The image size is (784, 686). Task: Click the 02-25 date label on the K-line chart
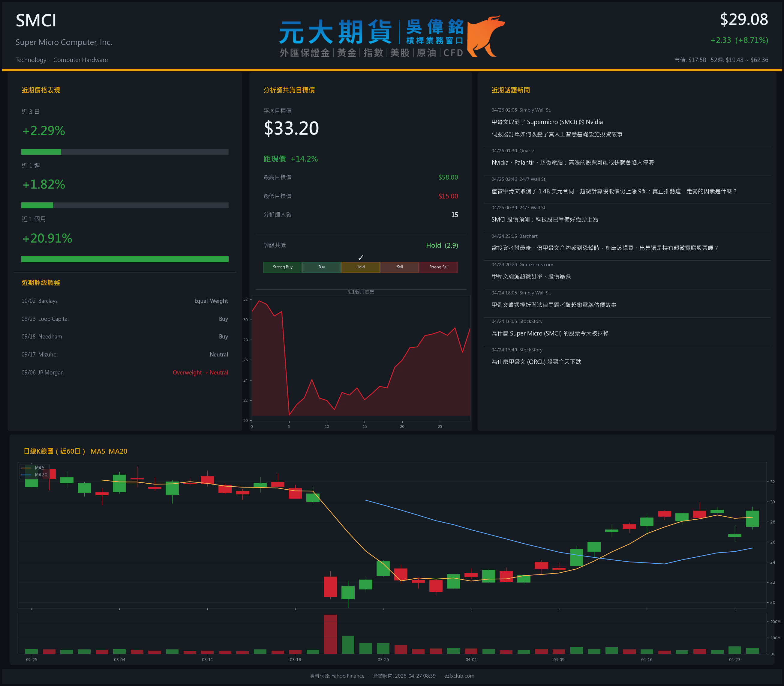tap(32, 660)
